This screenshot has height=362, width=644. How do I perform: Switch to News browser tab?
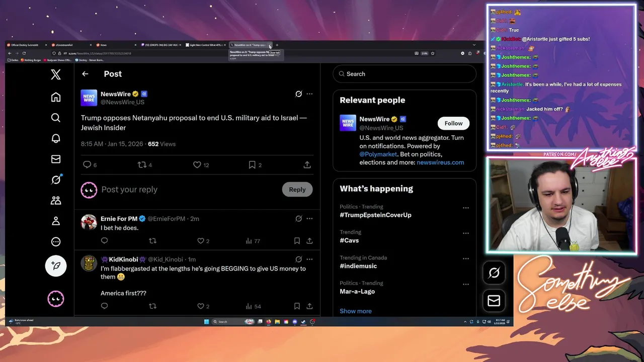(116, 45)
